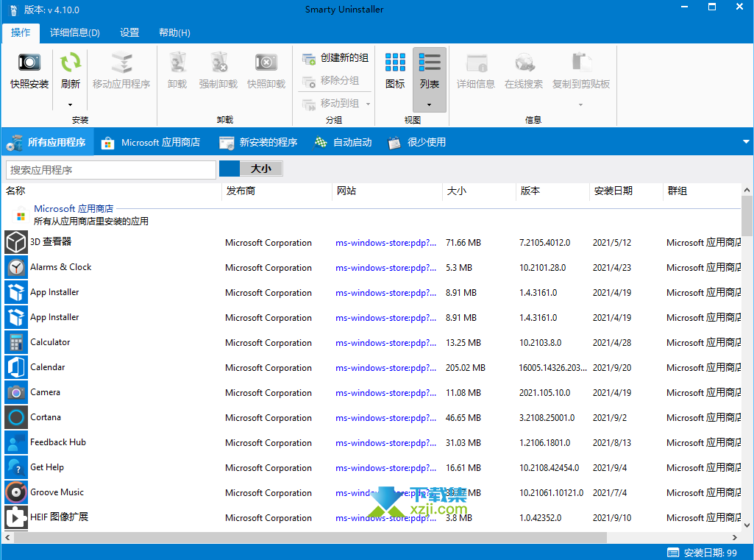Click the Camera app icon
This screenshot has height=560, width=754.
(x=16, y=392)
